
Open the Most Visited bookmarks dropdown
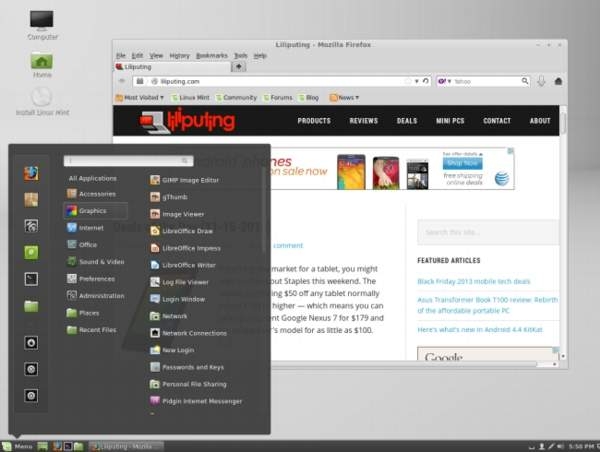click(x=140, y=98)
